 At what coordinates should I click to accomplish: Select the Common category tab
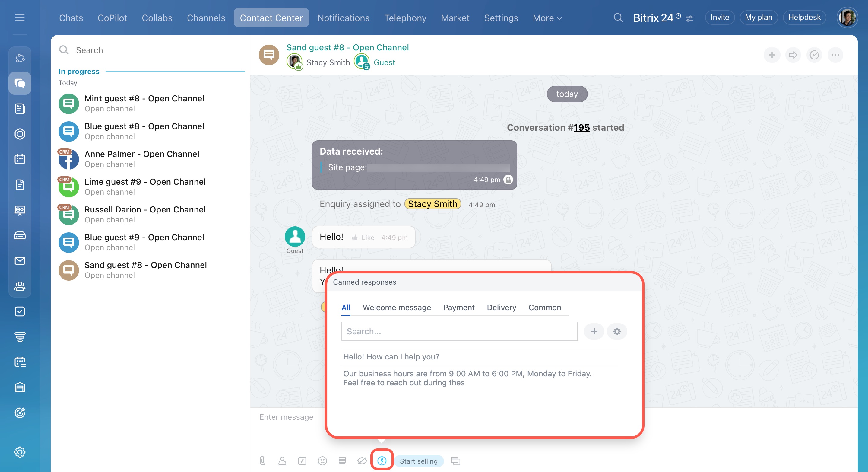tap(544, 308)
